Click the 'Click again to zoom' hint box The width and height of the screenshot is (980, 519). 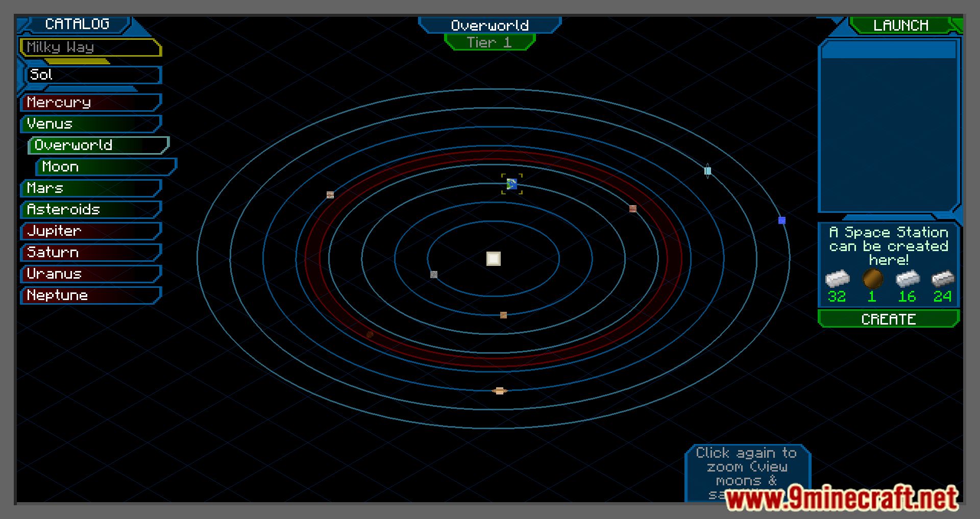coord(748,473)
